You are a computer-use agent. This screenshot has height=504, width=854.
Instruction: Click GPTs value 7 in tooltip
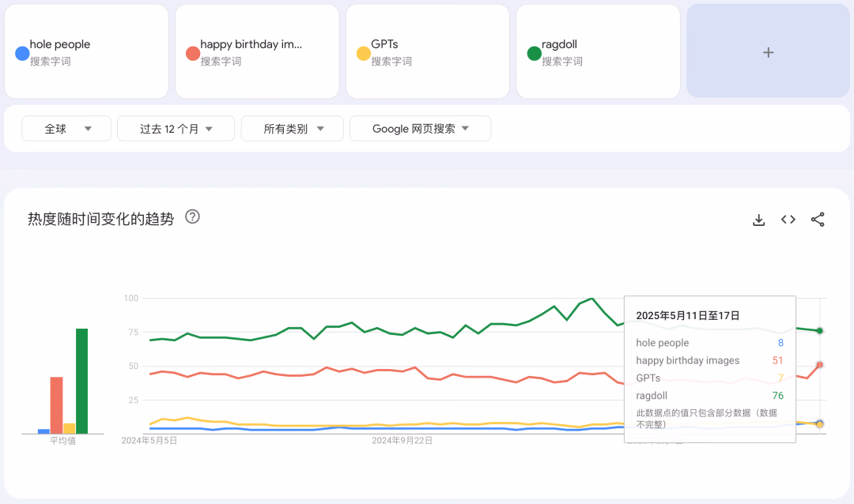point(780,378)
